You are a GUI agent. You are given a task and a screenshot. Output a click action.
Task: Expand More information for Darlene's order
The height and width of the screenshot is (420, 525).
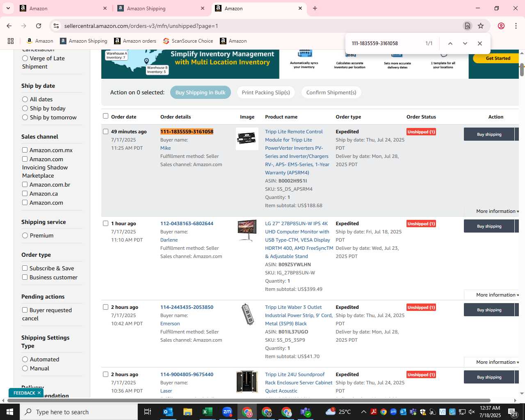coord(497,295)
